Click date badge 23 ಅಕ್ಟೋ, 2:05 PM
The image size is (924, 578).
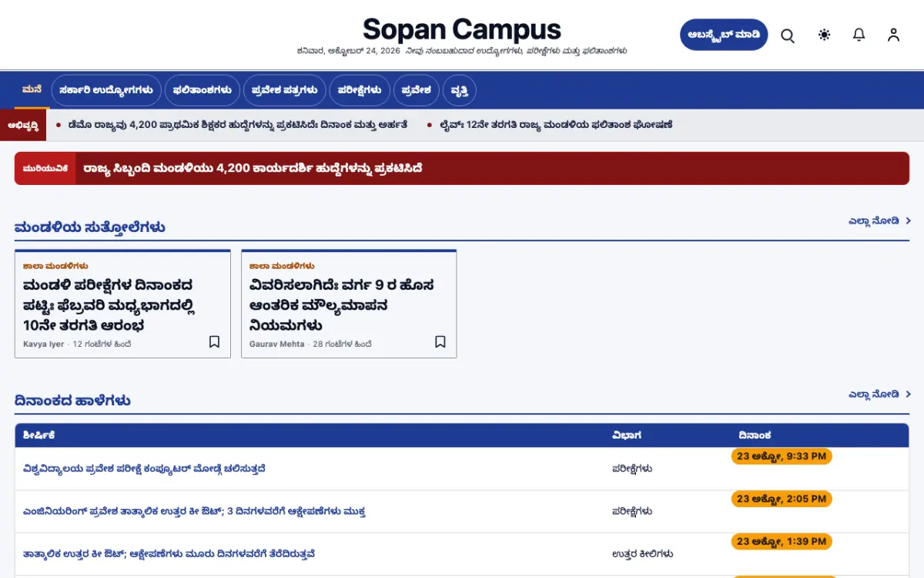[782, 499]
